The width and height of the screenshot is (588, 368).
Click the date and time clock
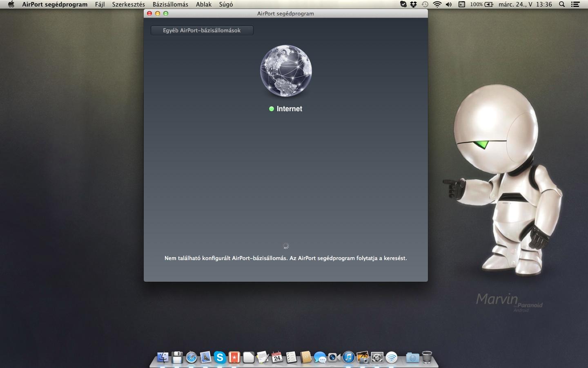click(525, 4)
